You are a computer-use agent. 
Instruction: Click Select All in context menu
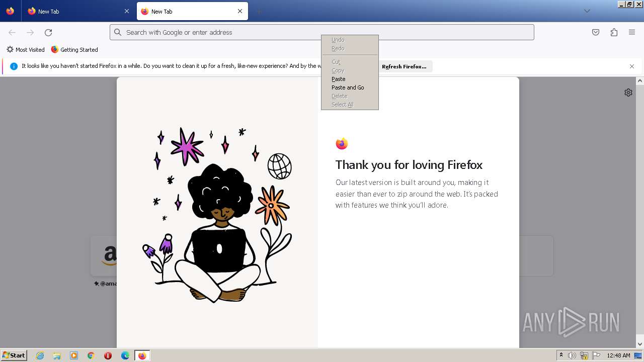click(350, 105)
